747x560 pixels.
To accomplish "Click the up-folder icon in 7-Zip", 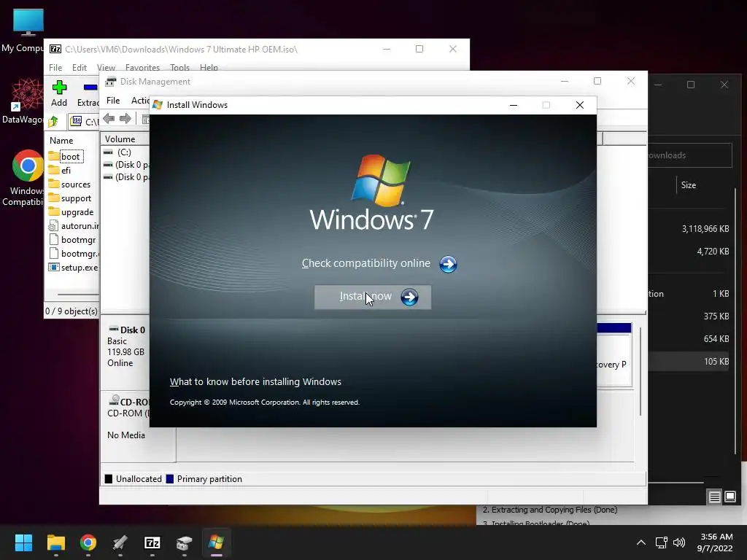I will (x=53, y=122).
